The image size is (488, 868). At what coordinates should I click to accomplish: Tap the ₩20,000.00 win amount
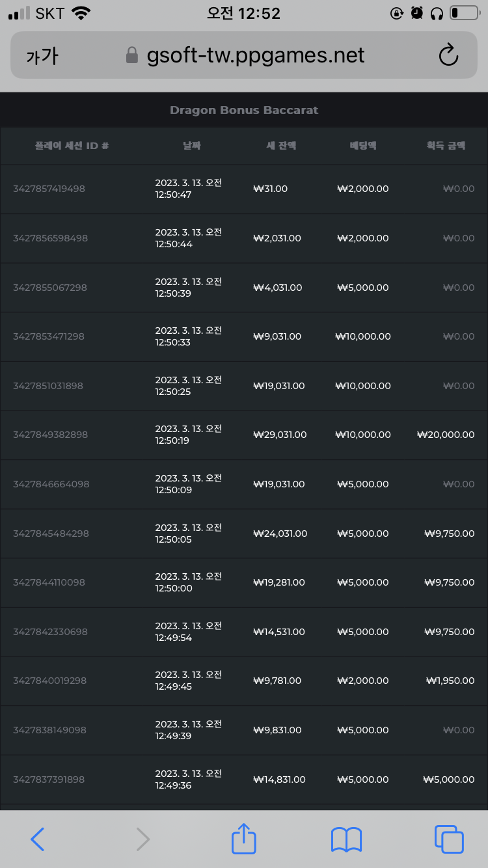pyautogui.click(x=446, y=435)
